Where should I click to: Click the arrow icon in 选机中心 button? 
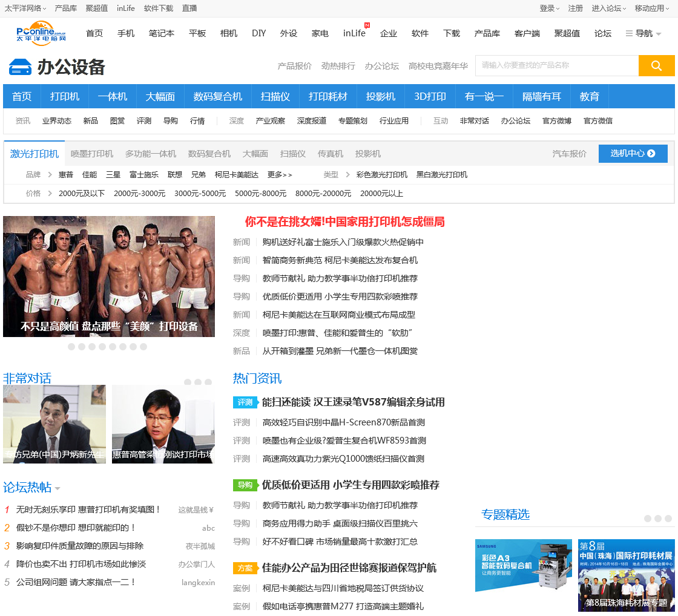651,154
